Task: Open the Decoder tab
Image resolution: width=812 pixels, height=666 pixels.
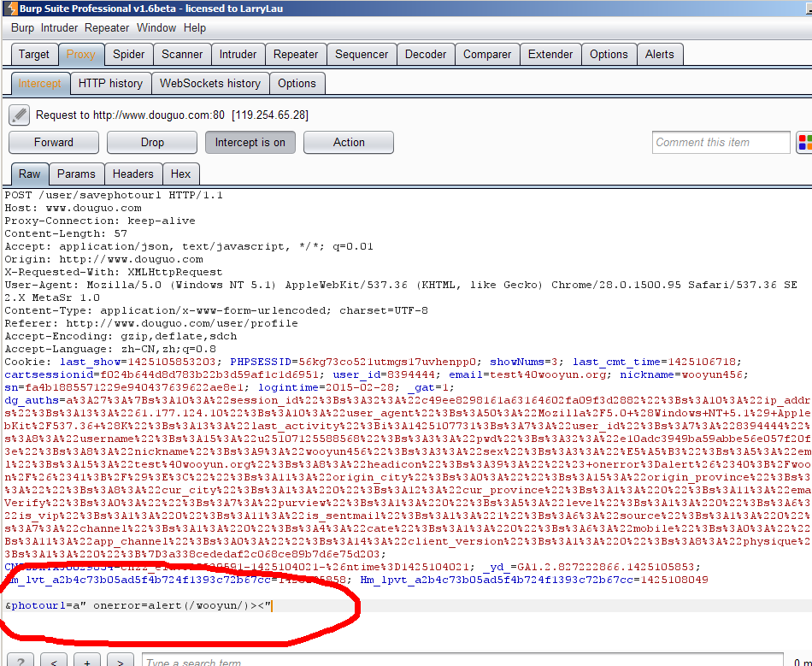Action: (426, 55)
